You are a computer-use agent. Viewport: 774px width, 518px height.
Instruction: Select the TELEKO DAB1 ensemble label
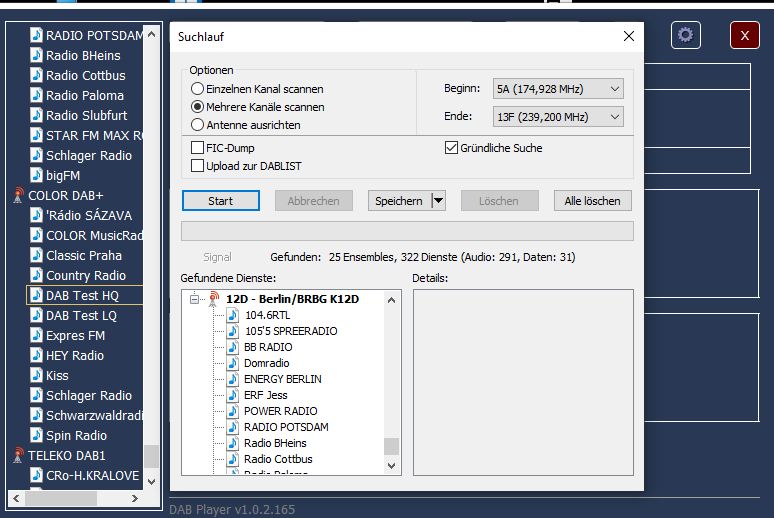pyautogui.click(x=67, y=455)
